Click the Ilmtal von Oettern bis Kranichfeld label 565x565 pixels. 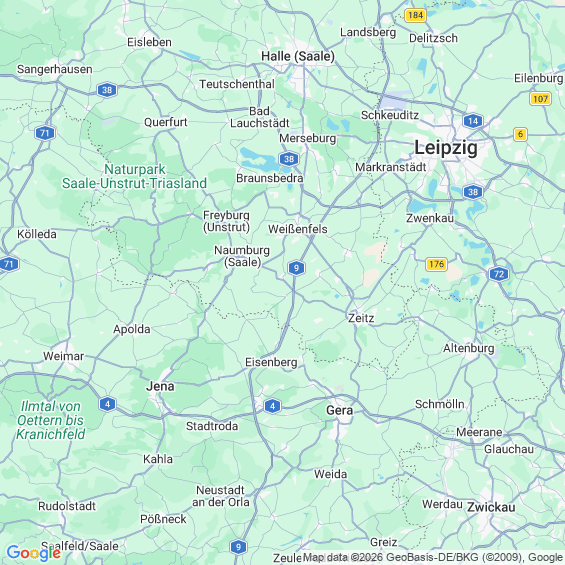[51, 420]
